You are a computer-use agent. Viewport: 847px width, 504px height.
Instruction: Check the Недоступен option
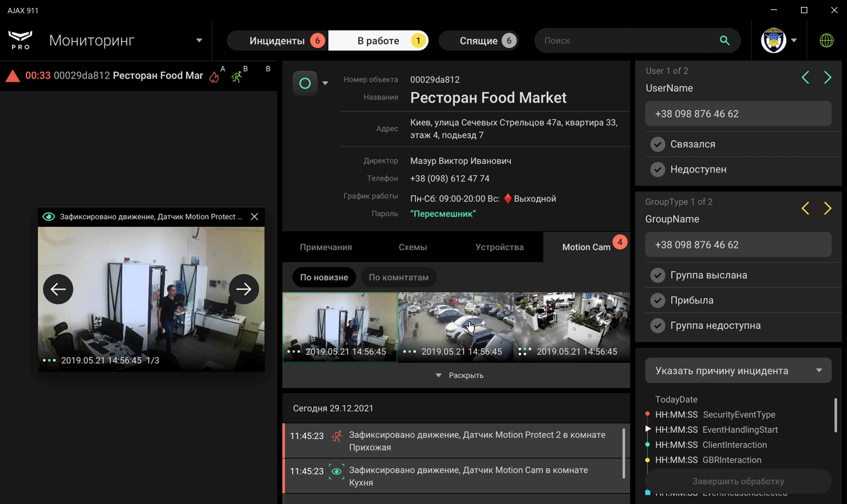(x=658, y=169)
